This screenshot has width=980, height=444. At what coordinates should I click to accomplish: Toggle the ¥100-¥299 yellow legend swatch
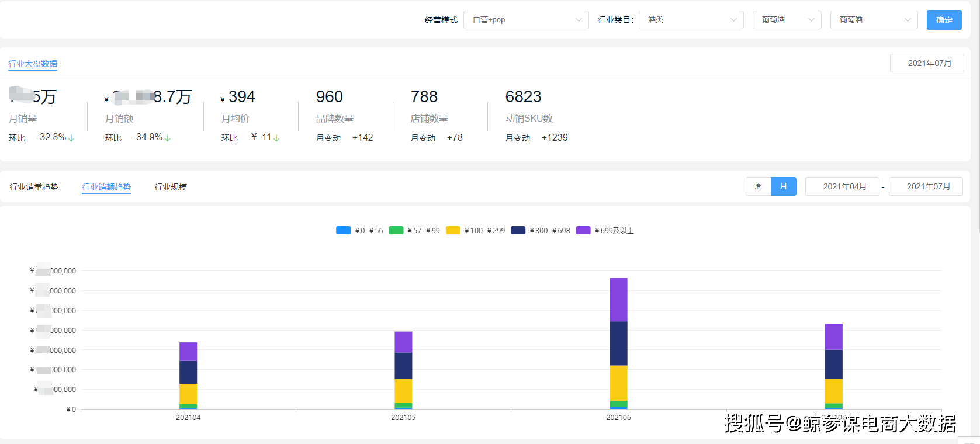453,230
